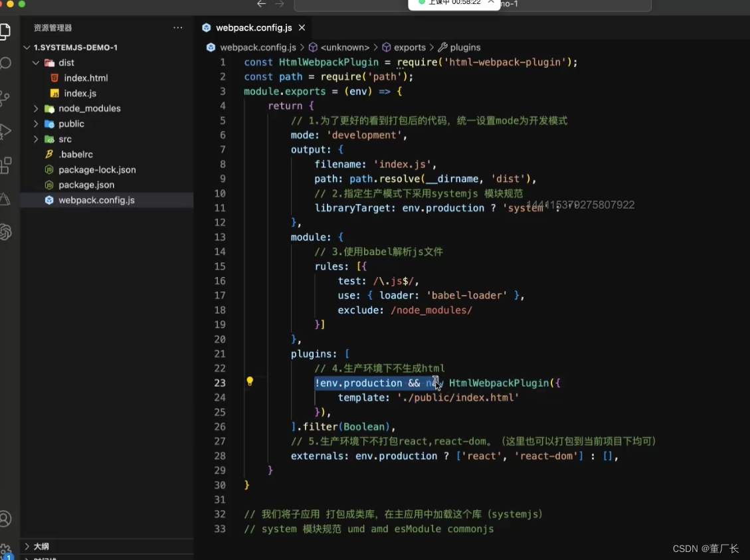The width and height of the screenshot is (750, 560).
Task: Open the Run and Debug view
Action: pos(5,131)
